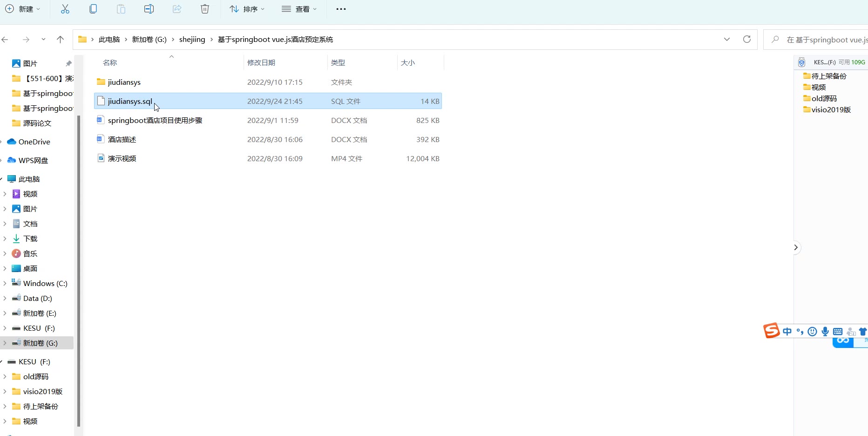This screenshot has width=868, height=436.
Task: Click the Paste clipboard icon
Action: 121,9
